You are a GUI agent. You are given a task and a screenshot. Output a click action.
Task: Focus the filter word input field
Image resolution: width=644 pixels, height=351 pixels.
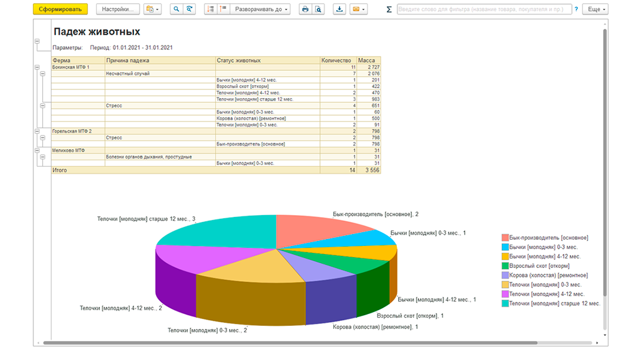(484, 9)
